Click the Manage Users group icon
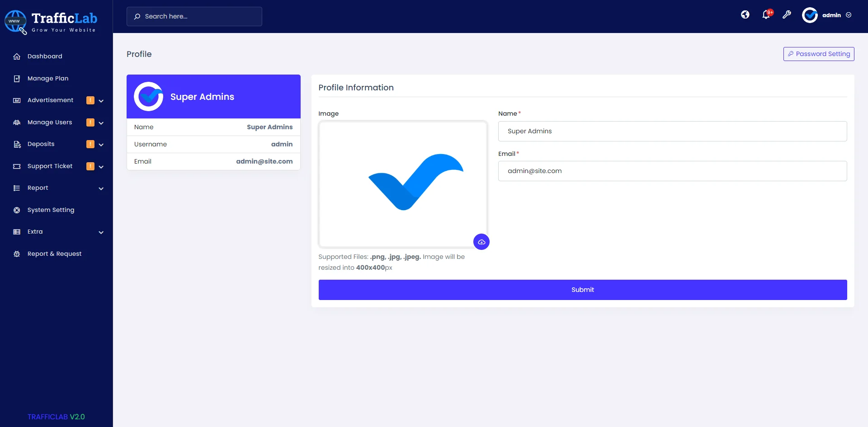This screenshot has width=868, height=427. click(x=17, y=122)
